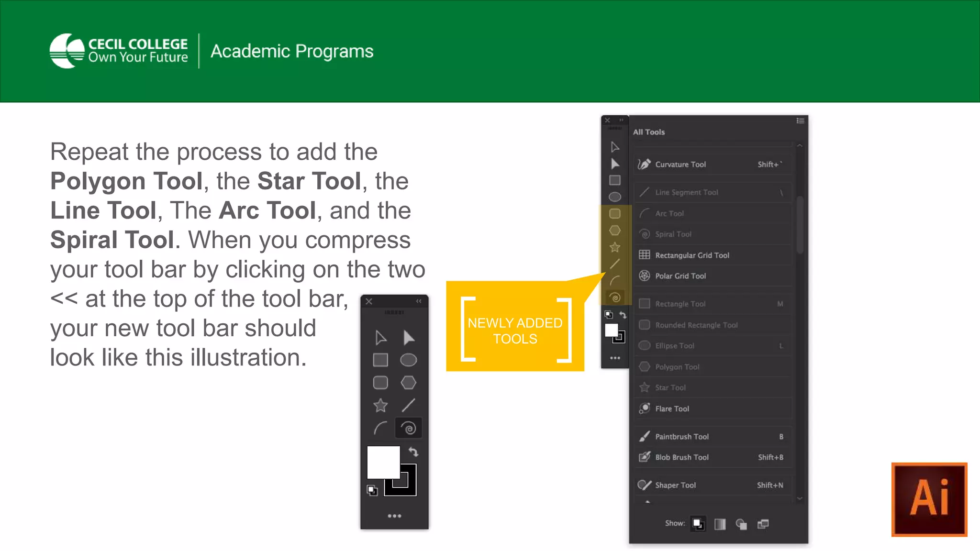Select the Rounded Rectangle tool in compact toolbar
Viewport: 980px width, 551px height.
coord(380,383)
